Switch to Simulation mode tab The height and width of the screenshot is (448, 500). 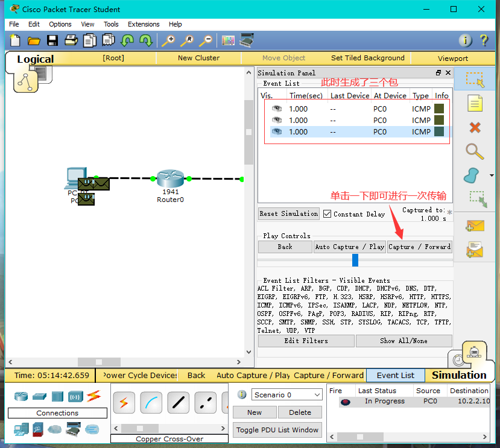point(459,375)
